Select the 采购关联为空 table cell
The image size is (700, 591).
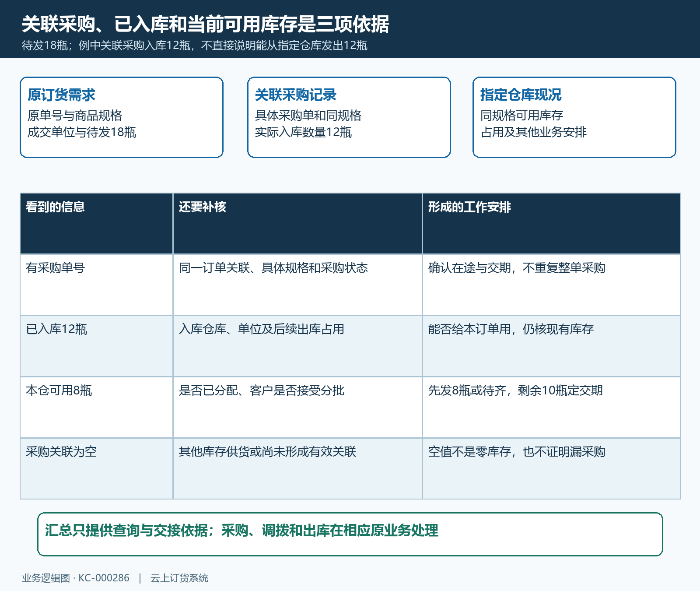[x=96, y=468]
